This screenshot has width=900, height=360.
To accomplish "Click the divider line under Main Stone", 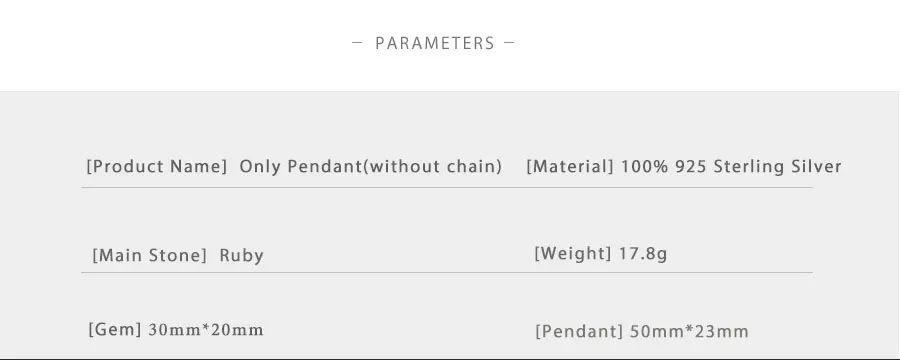I will [447, 272].
